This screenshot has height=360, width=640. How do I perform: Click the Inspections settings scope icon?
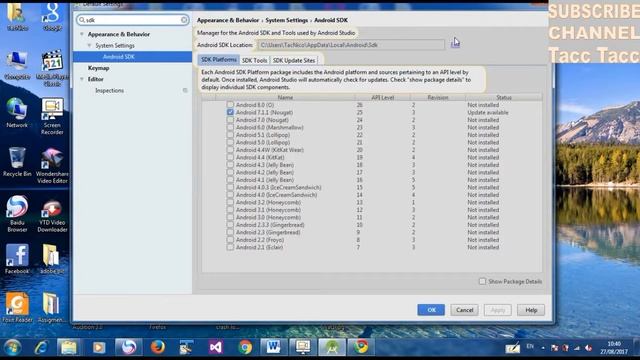185,91
